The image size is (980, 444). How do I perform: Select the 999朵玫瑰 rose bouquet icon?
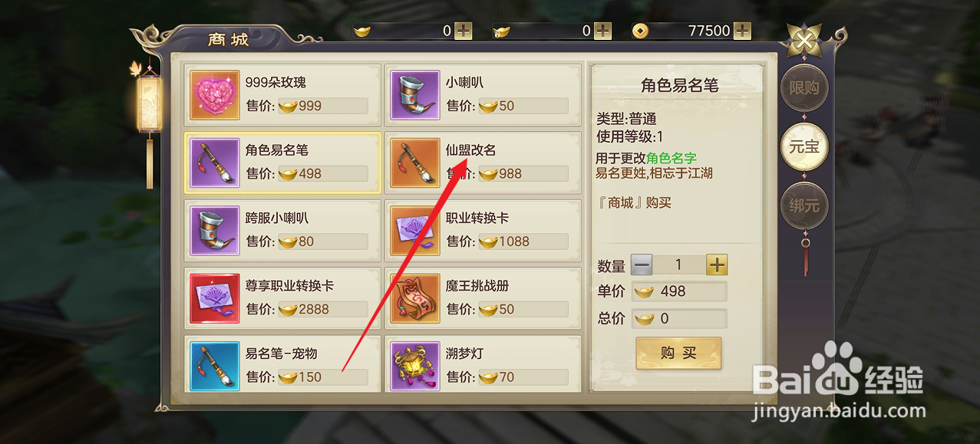coord(215,95)
